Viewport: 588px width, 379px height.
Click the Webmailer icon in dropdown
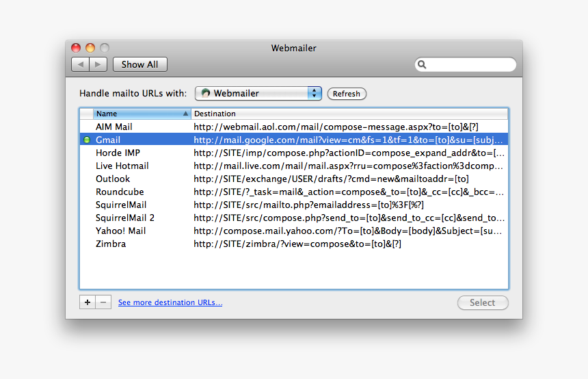point(205,93)
